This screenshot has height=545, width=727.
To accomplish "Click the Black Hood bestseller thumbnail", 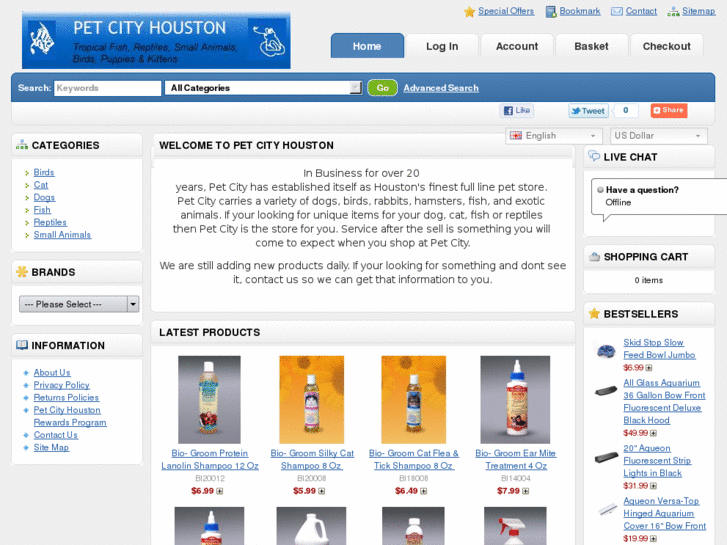I will 606,391.
